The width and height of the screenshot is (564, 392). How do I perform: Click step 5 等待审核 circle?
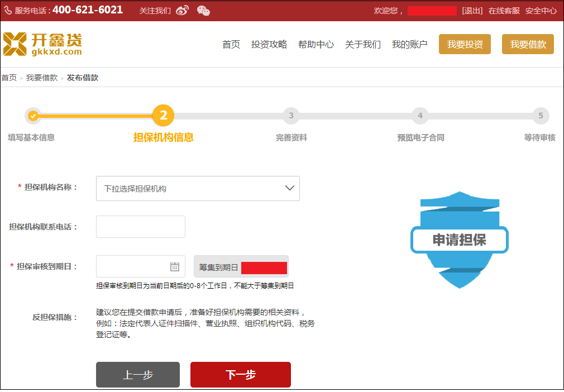coord(540,116)
